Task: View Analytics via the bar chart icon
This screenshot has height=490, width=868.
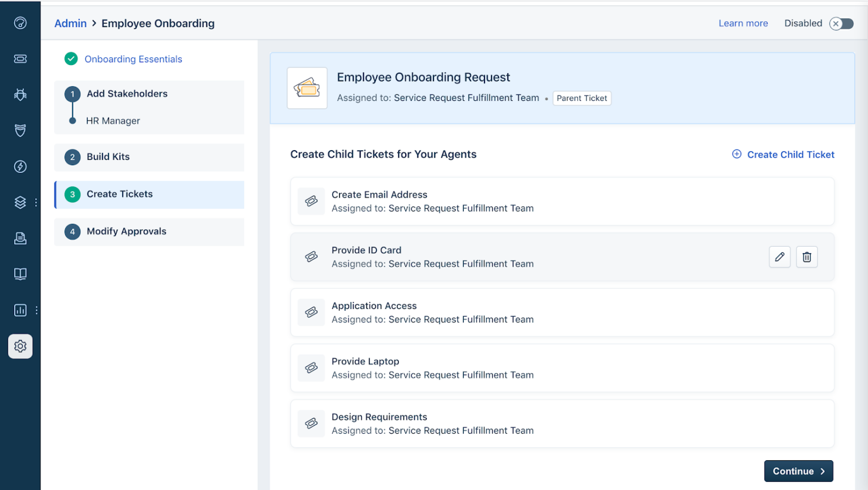Action: [x=21, y=310]
